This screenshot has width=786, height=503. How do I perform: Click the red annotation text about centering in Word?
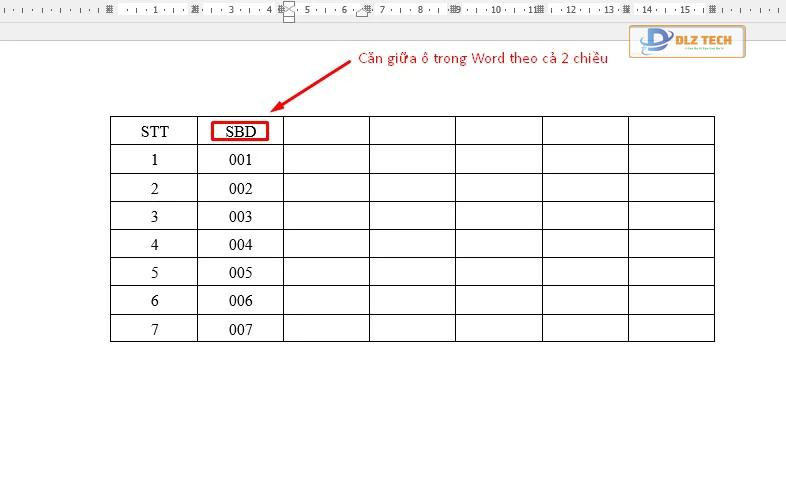tap(483, 59)
